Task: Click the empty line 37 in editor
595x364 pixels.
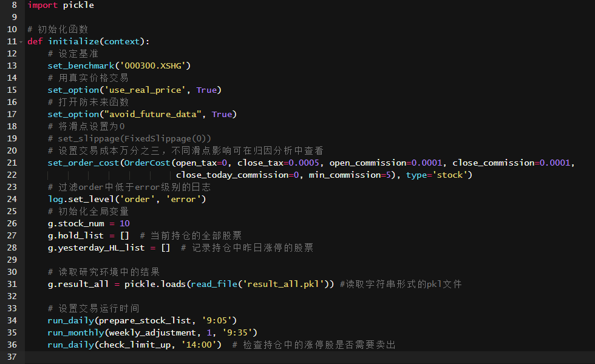Action: [310, 357]
